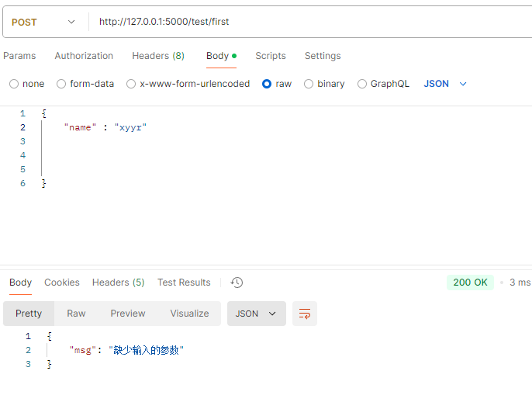This screenshot has height=416, width=532.
Task: Open the response history clock icon
Action: point(237,283)
